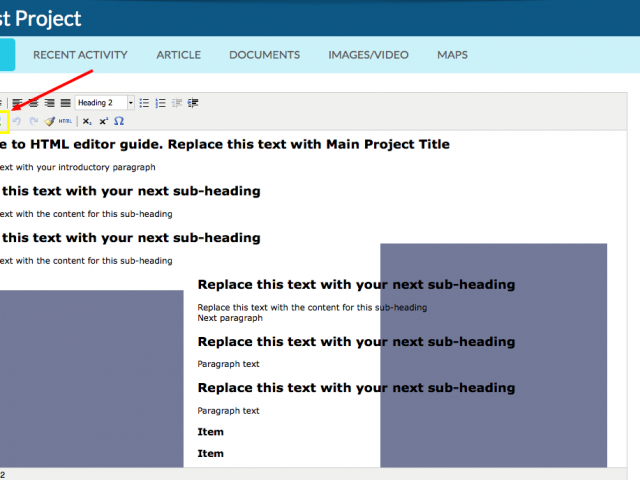Viewport: 640px width, 480px height.
Task: Clean up messy code with broom icon
Action: point(49,121)
